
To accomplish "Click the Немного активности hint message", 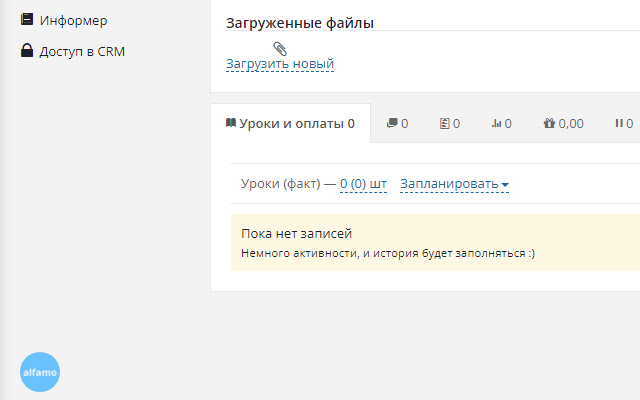I will pos(388,253).
